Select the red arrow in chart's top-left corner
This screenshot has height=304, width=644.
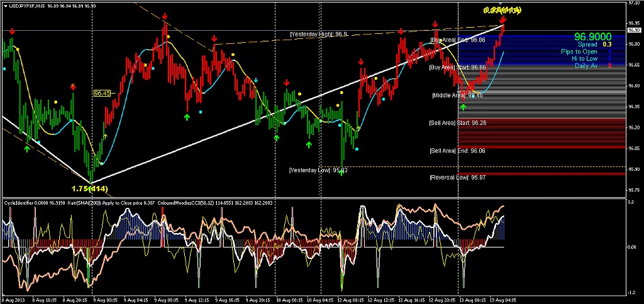tap(12, 30)
